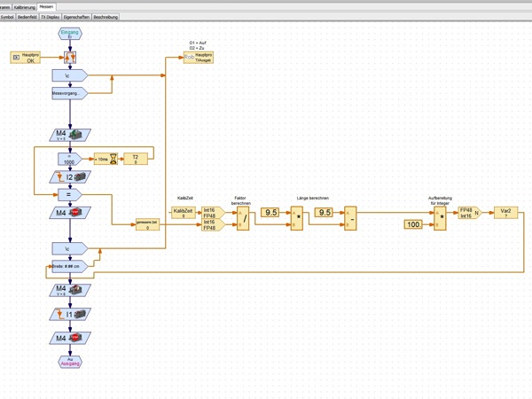The height and width of the screenshot is (399, 532).
Task: Click the Var2 variable block
Action: click(506, 213)
